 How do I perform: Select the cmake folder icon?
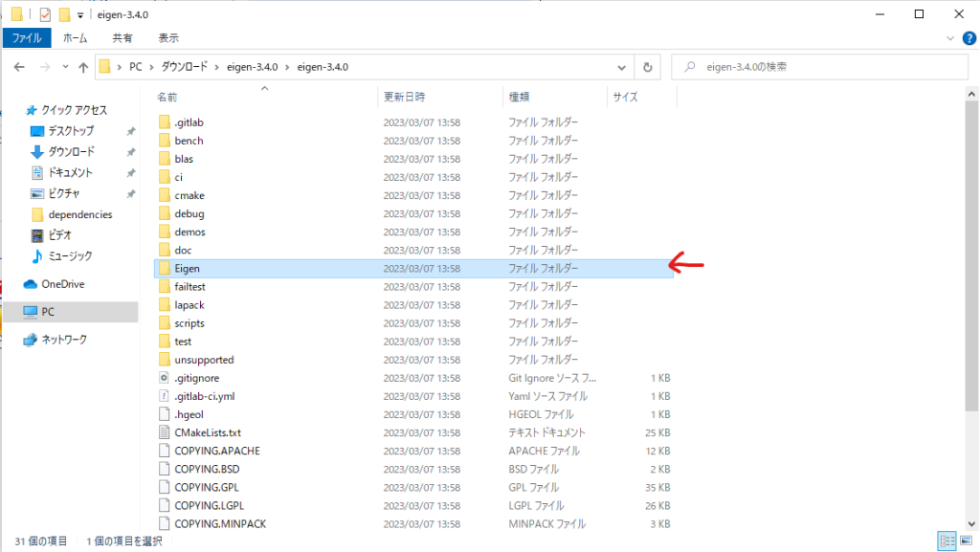click(165, 195)
